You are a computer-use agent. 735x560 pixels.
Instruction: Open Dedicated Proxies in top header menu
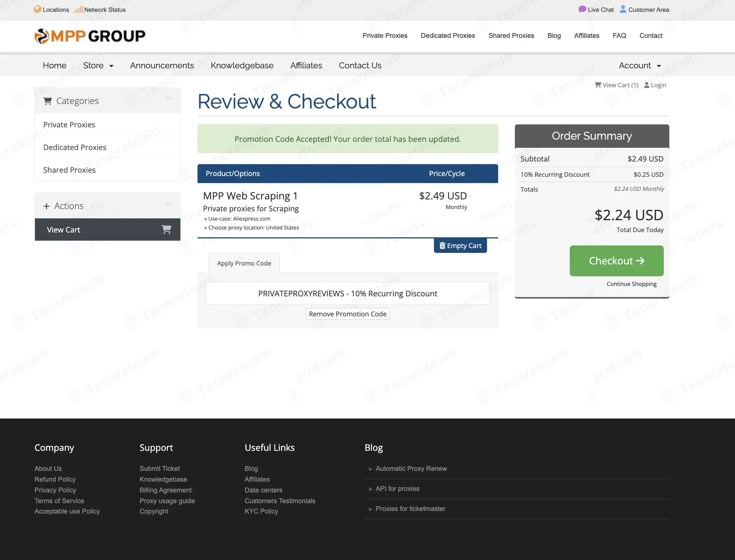pyautogui.click(x=448, y=36)
